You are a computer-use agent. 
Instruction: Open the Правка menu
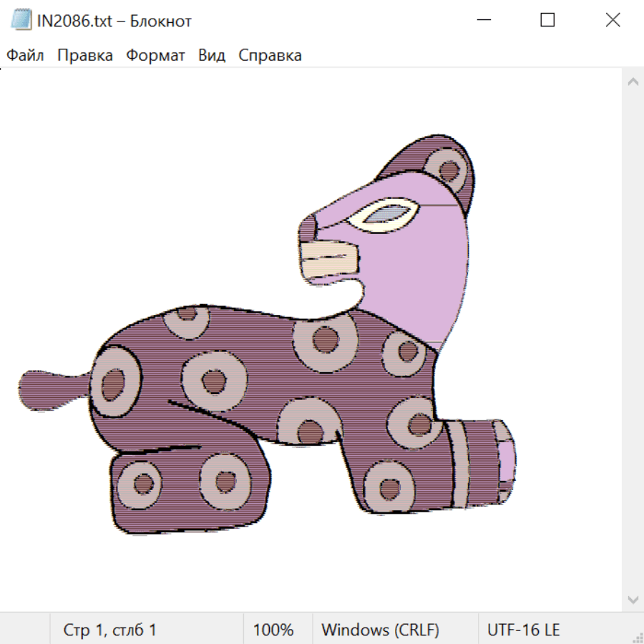[85, 56]
